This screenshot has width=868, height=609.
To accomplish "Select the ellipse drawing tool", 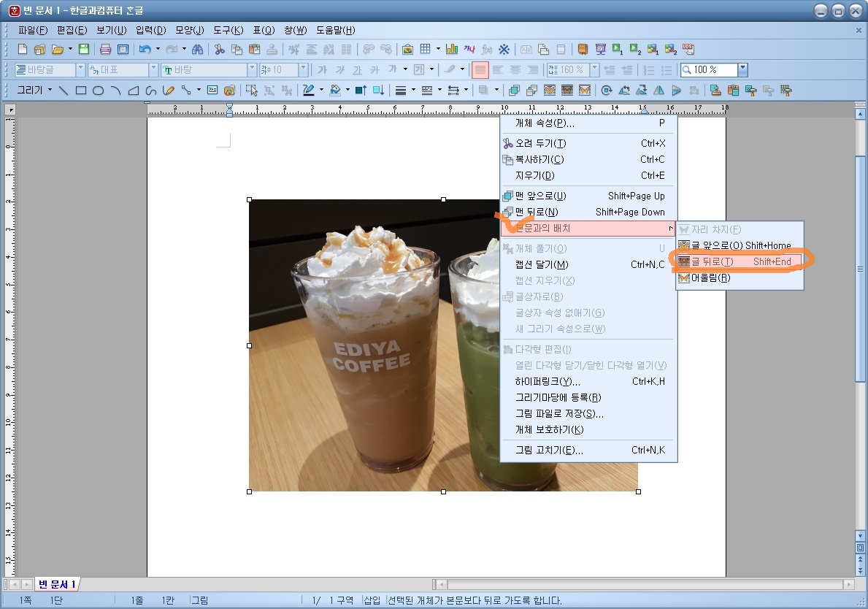I will tap(98, 91).
